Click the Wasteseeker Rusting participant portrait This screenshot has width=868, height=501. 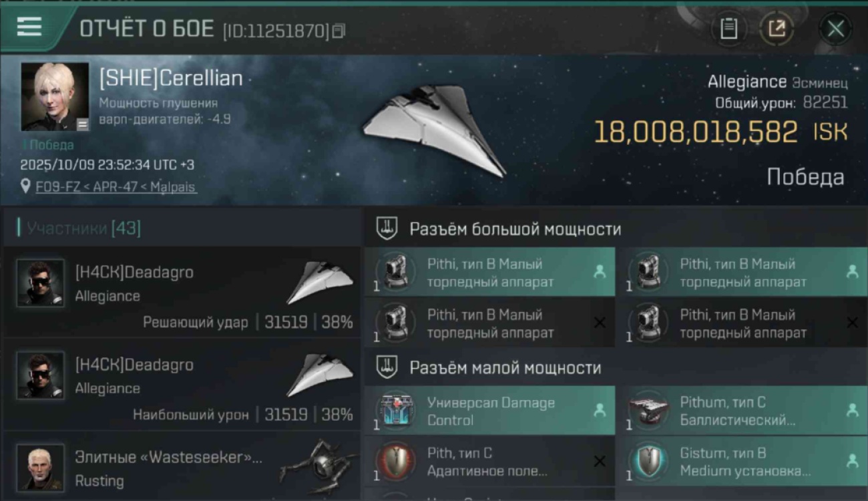tap(41, 467)
